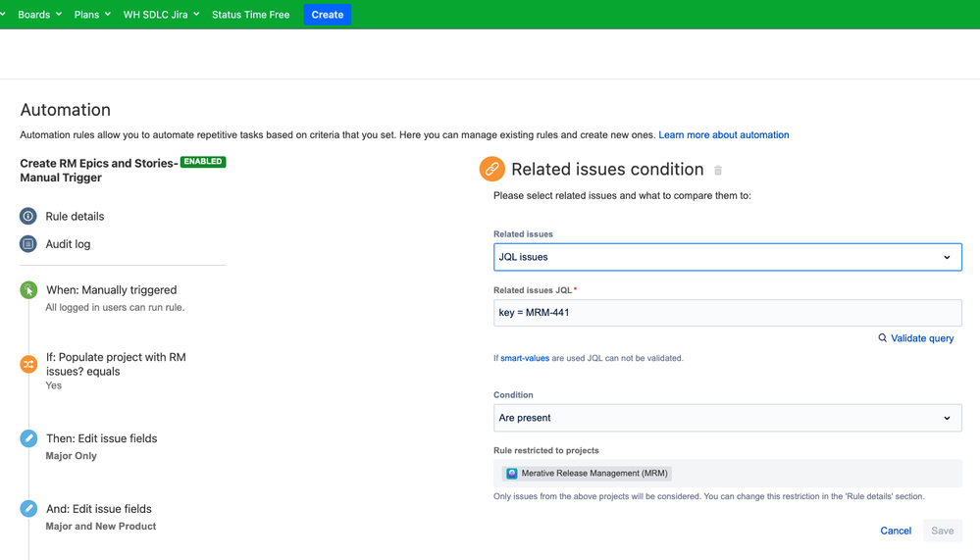Click the pencil icon for Then: Edit issue fields
The height and width of the screenshot is (560, 980).
28,438
